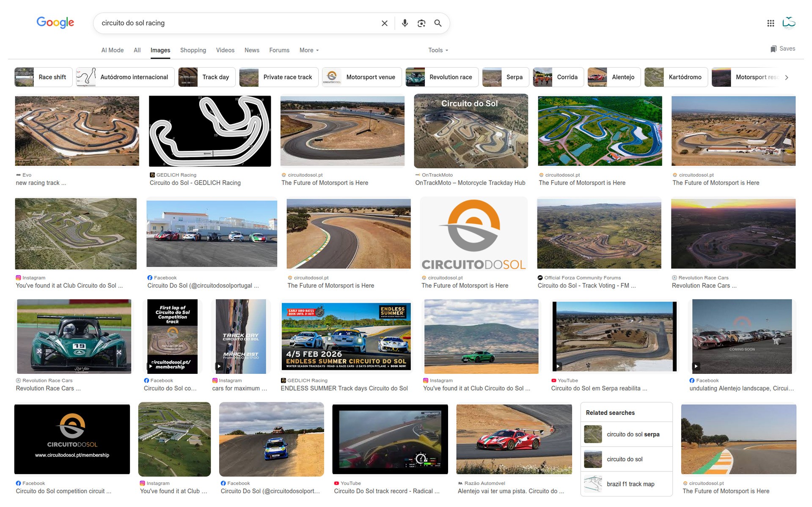Filter by the Corrida chip
This screenshot has width=812, height=507.
click(x=558, y=77)
